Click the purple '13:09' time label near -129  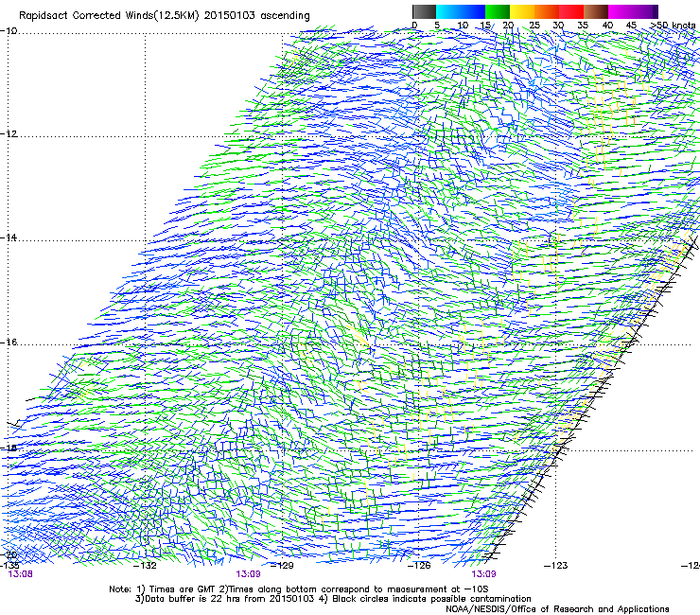(x=248, y=574)
